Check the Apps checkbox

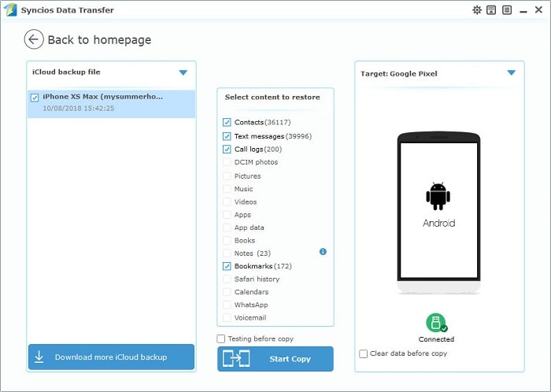click(x=227, y=215)
